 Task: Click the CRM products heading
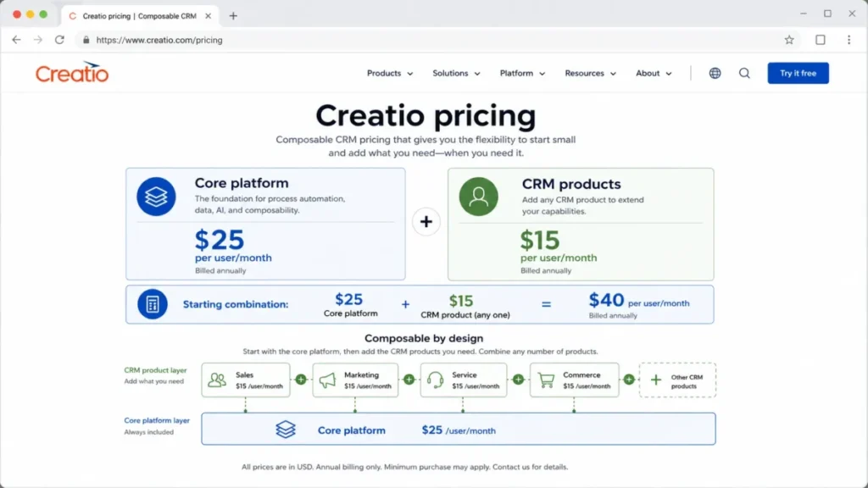click(x=571, y=184)
